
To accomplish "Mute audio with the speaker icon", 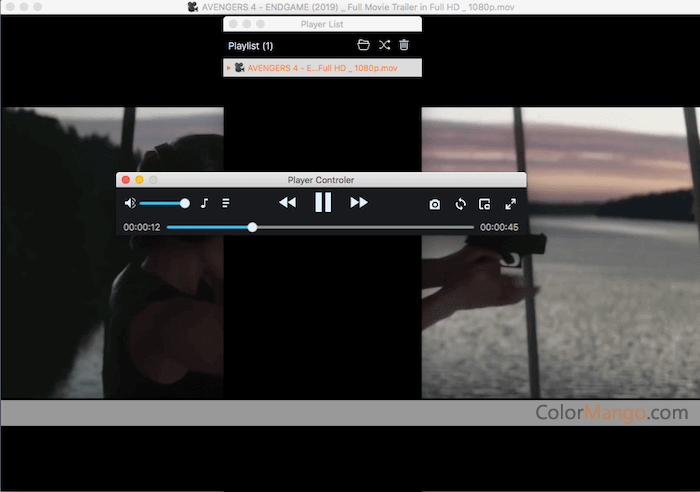I will (x=130, y=203).
